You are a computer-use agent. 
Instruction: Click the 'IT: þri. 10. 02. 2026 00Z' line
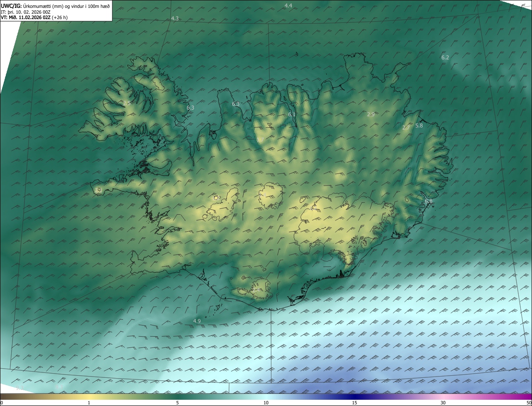point(26,12)
